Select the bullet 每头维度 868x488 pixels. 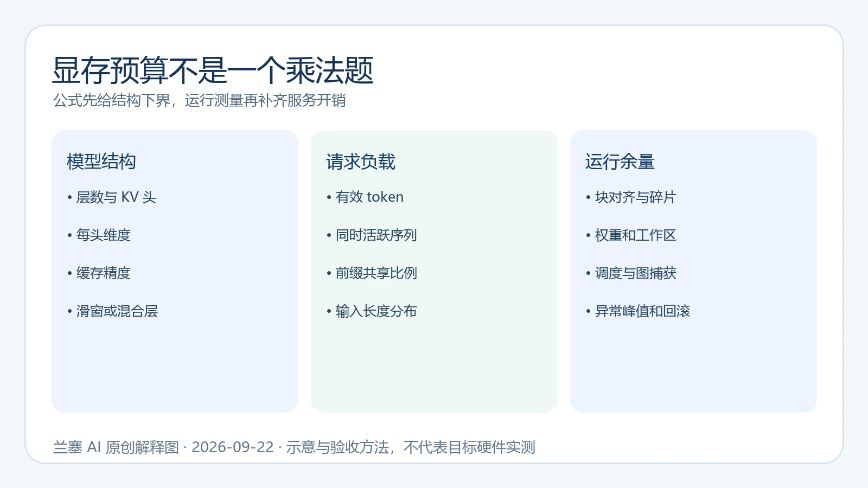click(x=99, y=235)
